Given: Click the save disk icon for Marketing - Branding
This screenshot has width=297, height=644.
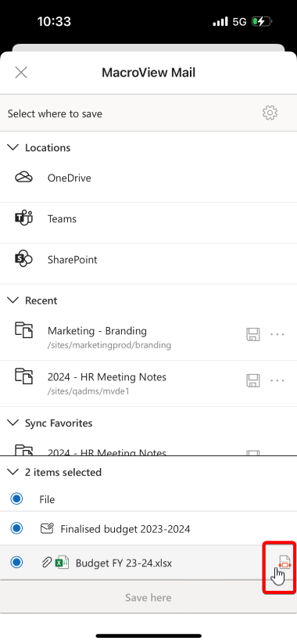Looking at the screenshot, I should click(253, 335).
